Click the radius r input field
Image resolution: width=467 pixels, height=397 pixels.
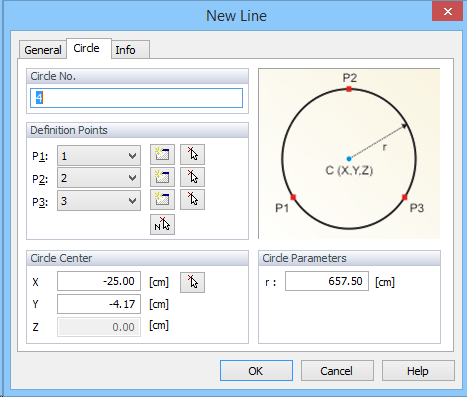(x=327, y=281)
